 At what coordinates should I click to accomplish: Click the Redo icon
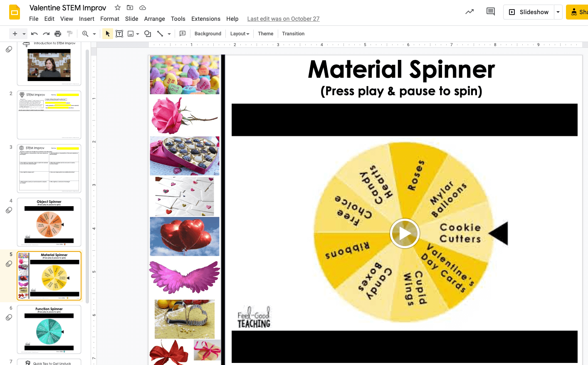(x=46, y=33)
